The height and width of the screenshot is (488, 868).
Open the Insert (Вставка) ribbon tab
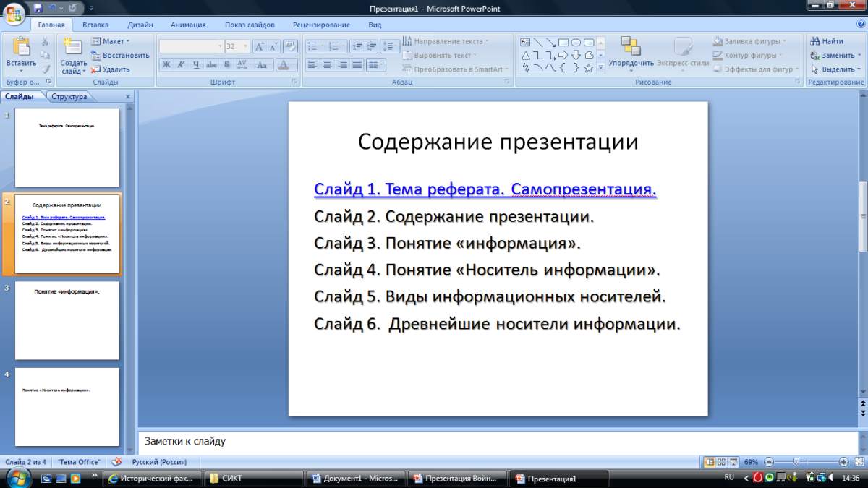95,25
